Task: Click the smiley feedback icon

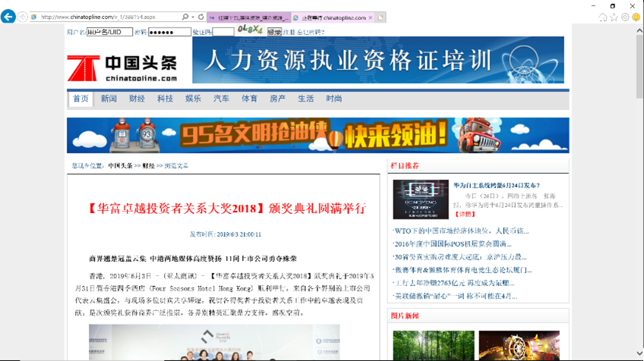Action: (x=636, y=17)
